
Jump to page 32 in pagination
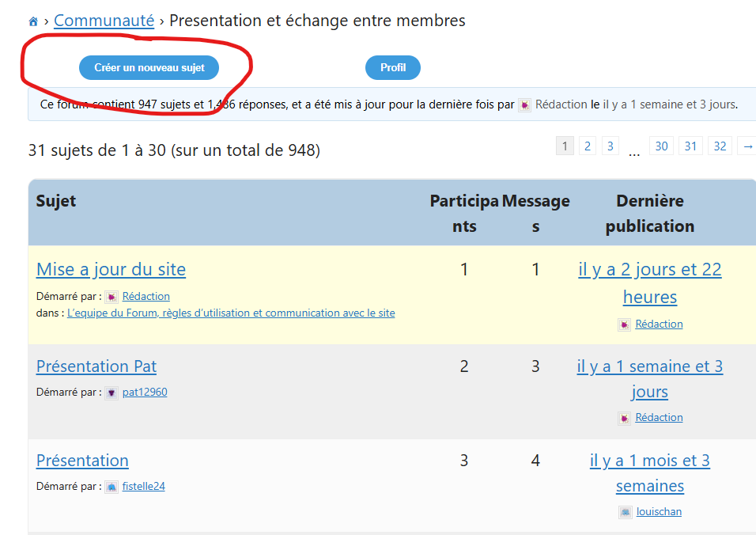(719, 146)
